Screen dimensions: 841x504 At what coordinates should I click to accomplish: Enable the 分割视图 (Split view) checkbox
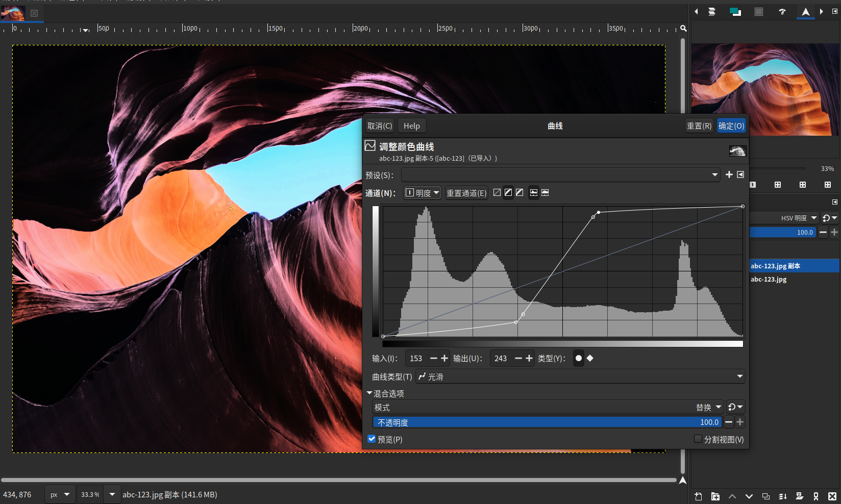point(698,439)
